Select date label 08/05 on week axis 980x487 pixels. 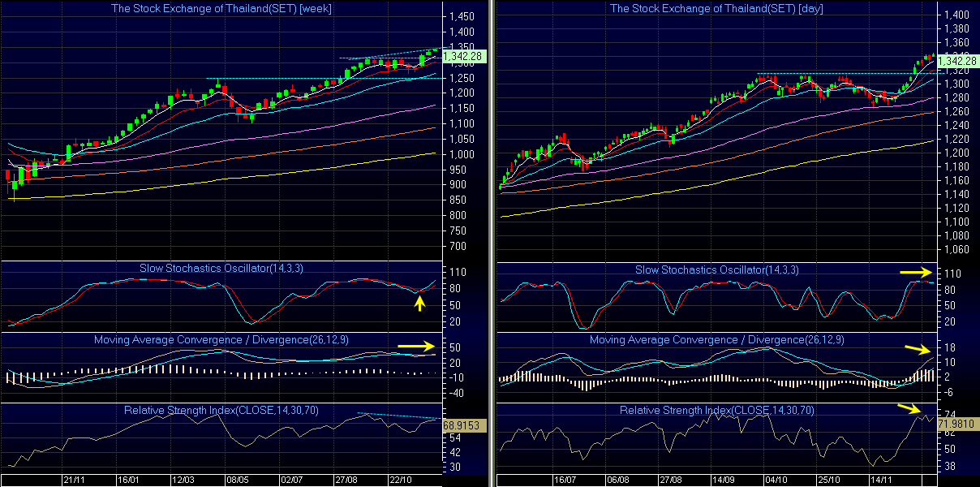click(238, 481)
